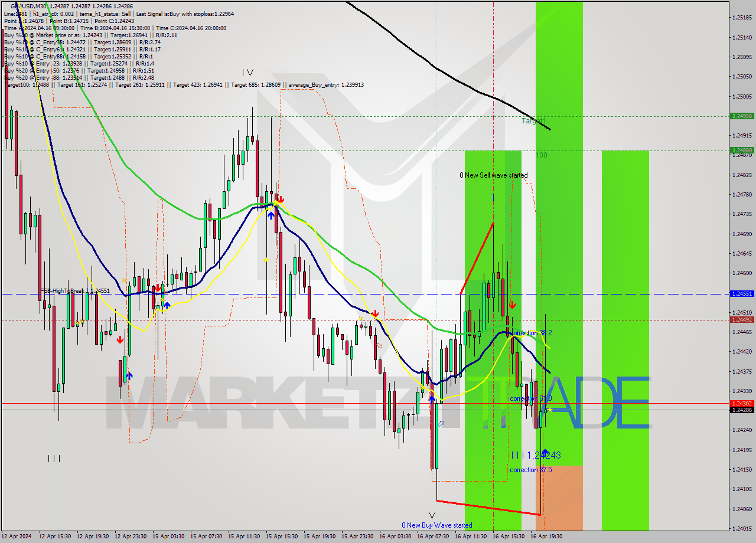This screenshot has height=543, width=756.
Task: Click the blue 1.24551 price tag on the axis
Action: click(x=742, y=293)
